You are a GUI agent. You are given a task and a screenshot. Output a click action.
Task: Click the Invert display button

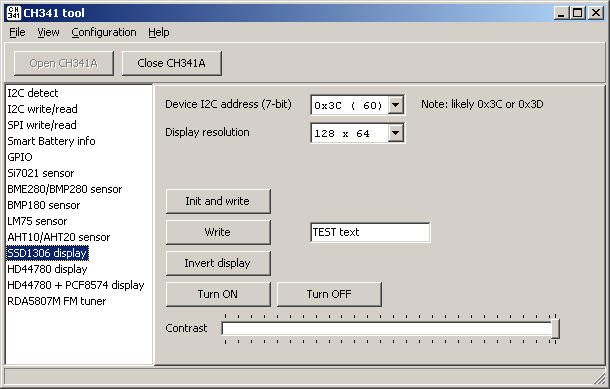pyautogui.click(x=218, y=263)
